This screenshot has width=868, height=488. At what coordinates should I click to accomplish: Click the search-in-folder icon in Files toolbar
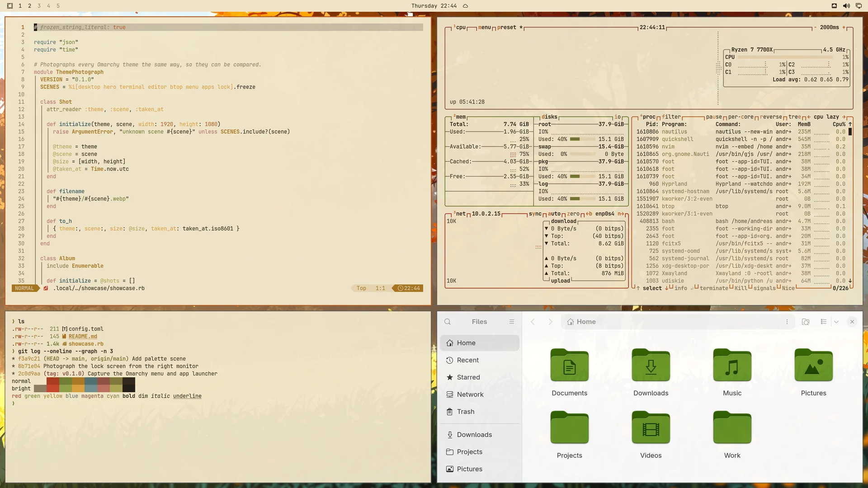pyautogui.click(x=806, y=322)
